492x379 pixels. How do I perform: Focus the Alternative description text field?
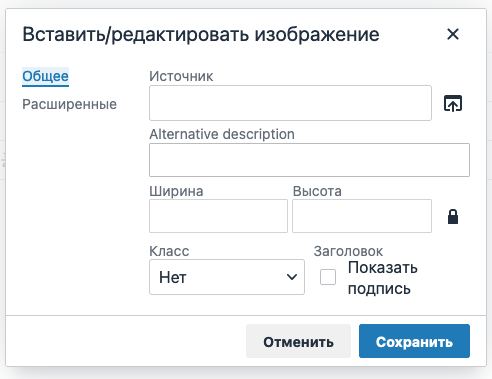tap(309, 160)
